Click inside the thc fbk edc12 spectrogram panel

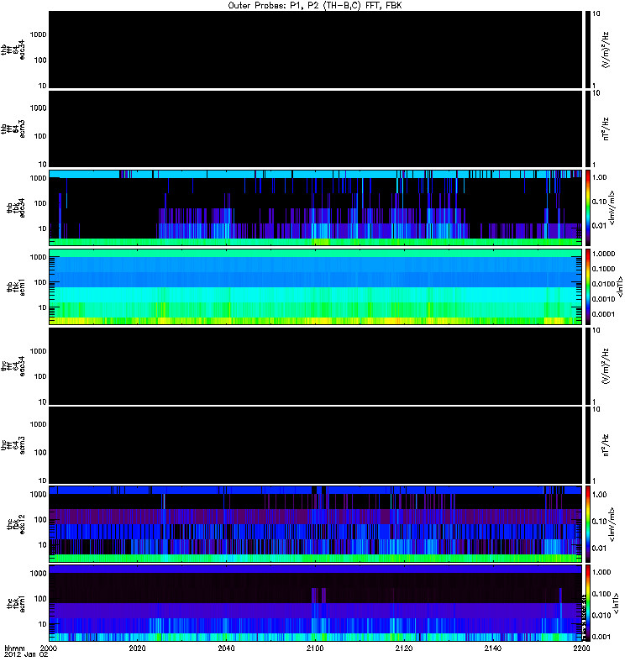(316, 524)
